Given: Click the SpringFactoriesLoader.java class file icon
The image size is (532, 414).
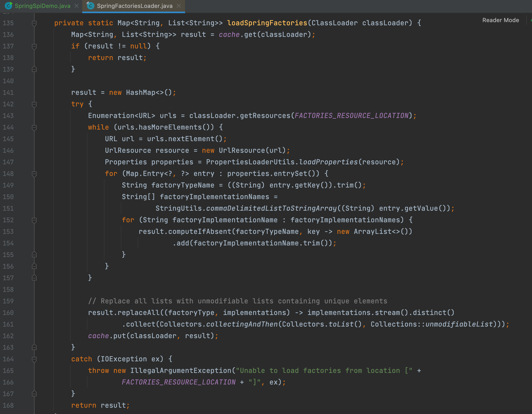Looking at the screenshot, I should tap(90, 6).
